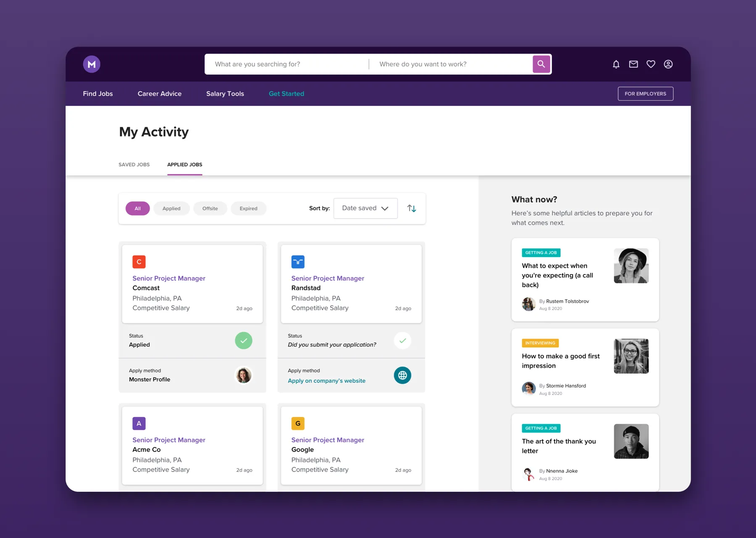Click Nnenna Jioke's author avatar
Image resolution: width=756 pixels, height=538 pixels.
click(x=528, y=474)
